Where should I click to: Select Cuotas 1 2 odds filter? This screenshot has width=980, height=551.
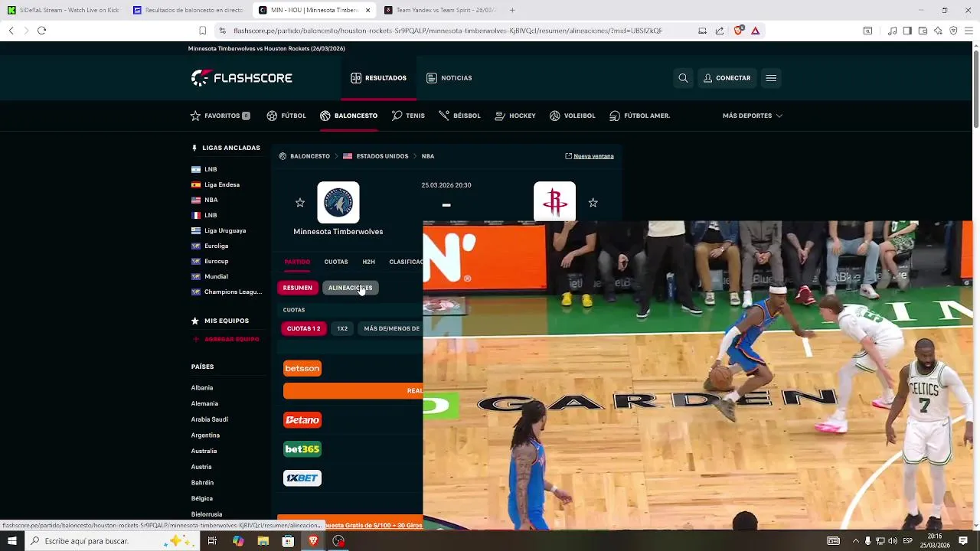coord(303,328)
